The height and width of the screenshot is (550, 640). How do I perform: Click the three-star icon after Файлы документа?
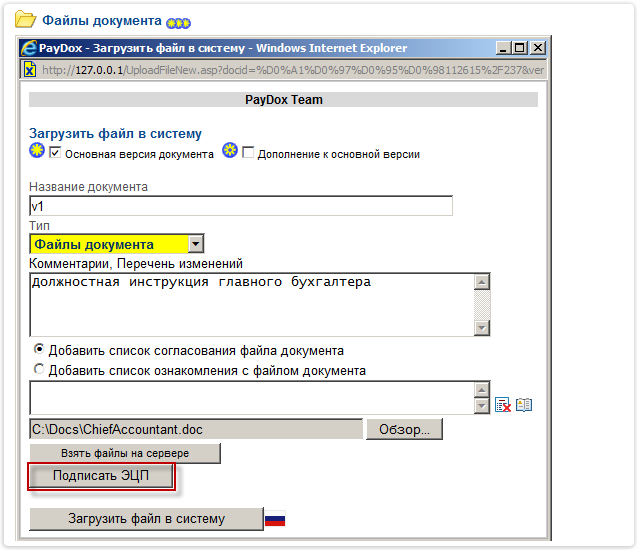tap(179, 21)
